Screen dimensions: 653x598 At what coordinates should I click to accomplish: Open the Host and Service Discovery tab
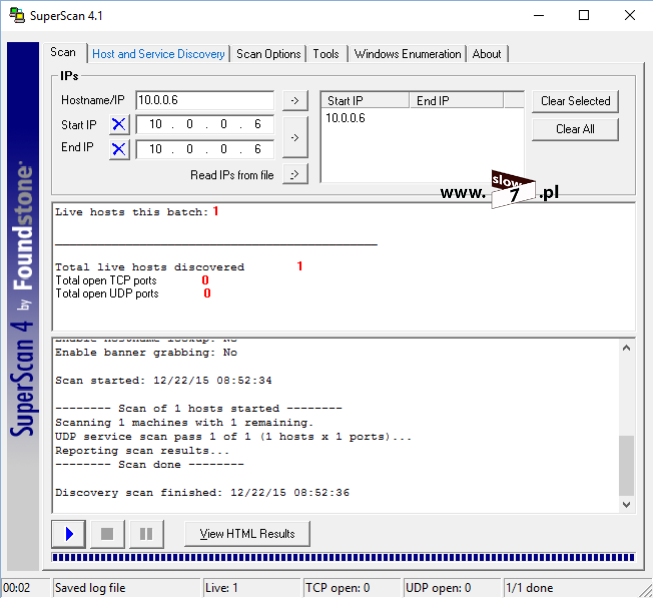tap(158, 54)
